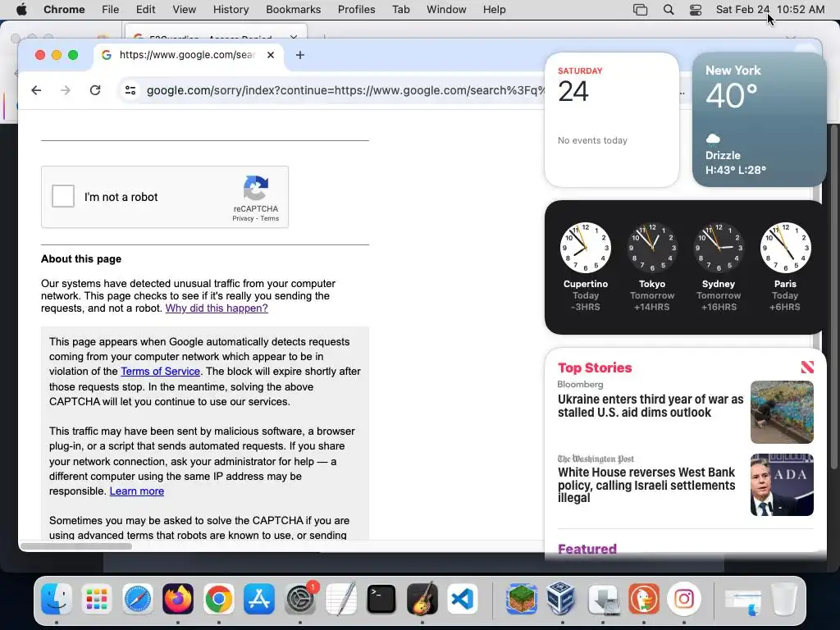Click the Ukraine story thumbnail
Image resolution: width=840 pixels, height=630 pixels.
782,412
